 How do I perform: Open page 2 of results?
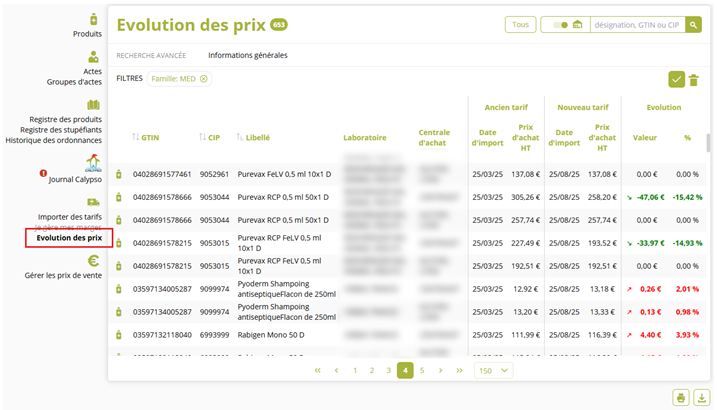(372, 371)
